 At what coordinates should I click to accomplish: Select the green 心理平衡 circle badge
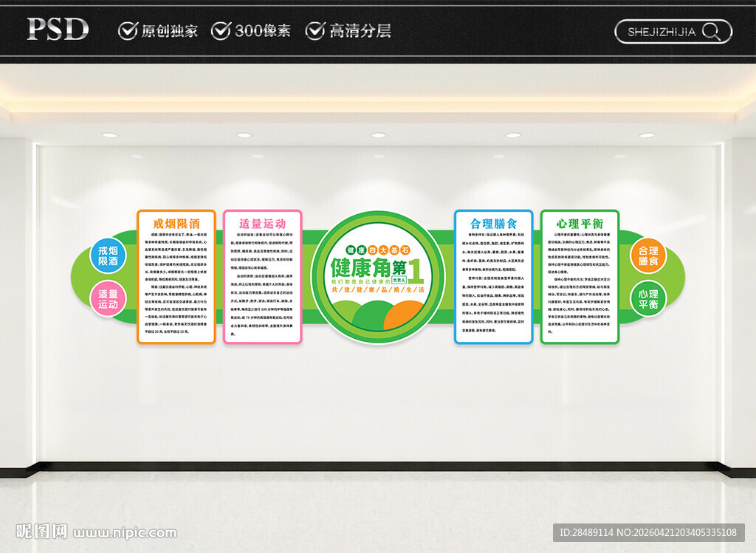[648, 299]
